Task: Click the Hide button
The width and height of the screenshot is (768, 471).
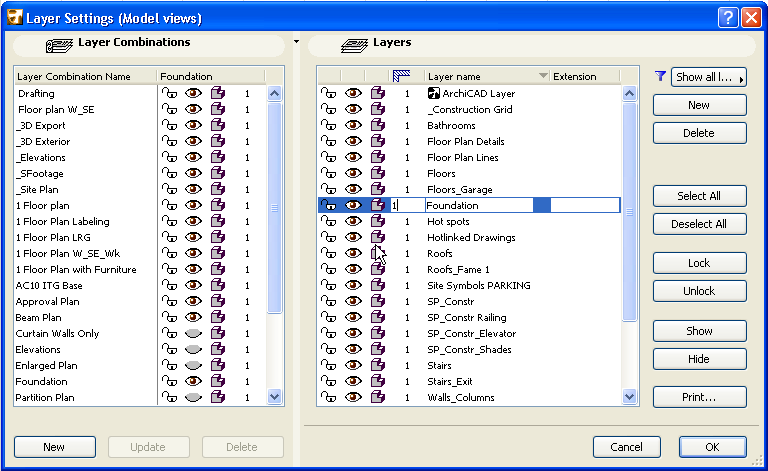Action: pos(699,359)
